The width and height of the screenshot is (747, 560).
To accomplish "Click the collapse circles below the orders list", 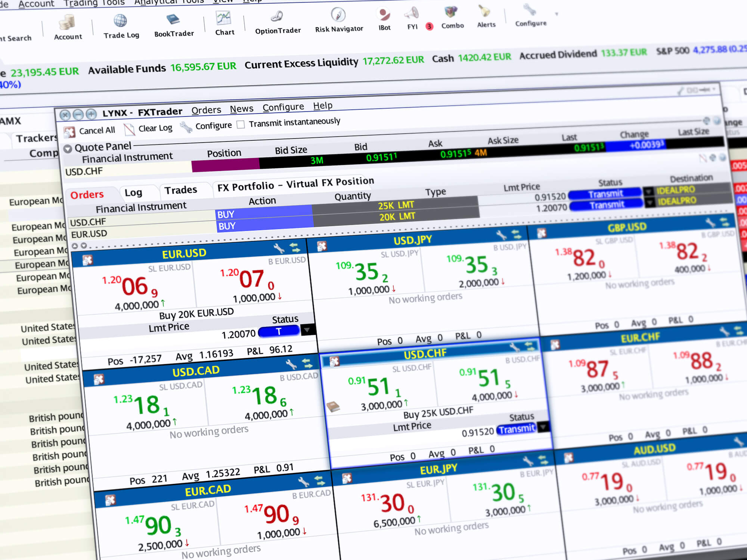I will (x=79, y=246).
